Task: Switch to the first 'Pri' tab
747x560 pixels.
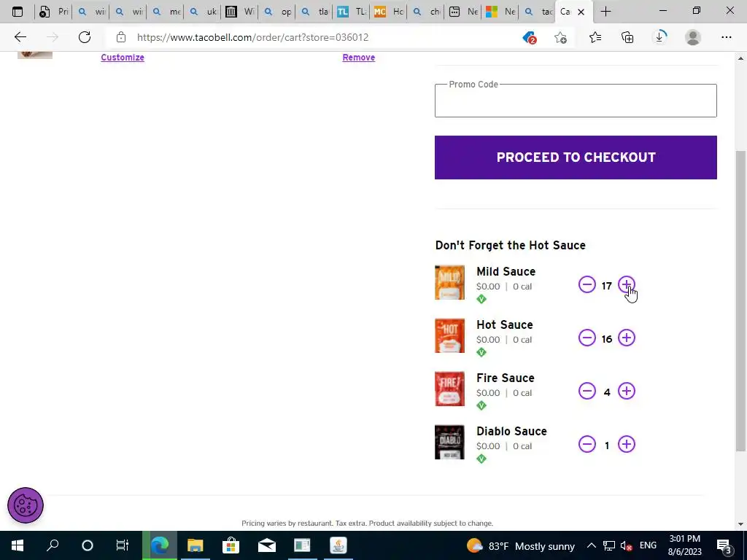Action: pos(54,12)
